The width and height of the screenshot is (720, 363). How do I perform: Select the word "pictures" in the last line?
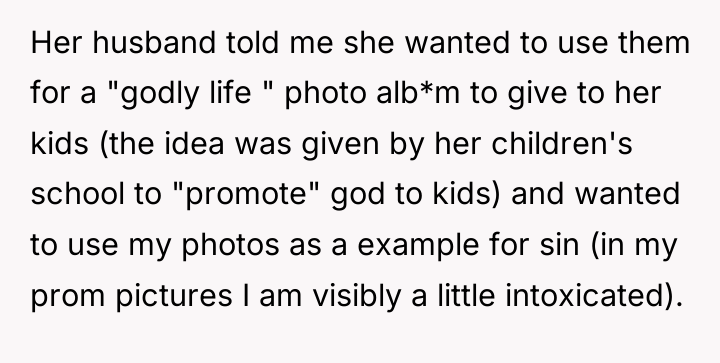[174, 296]
